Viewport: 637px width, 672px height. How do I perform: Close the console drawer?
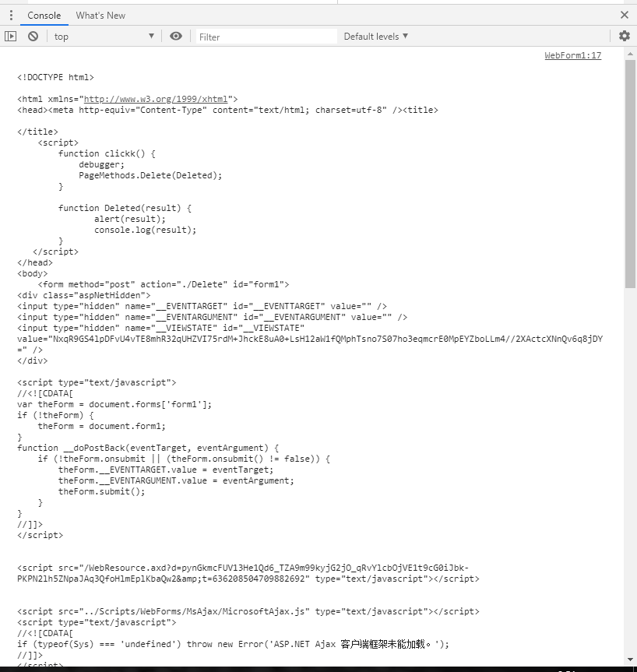624,15
